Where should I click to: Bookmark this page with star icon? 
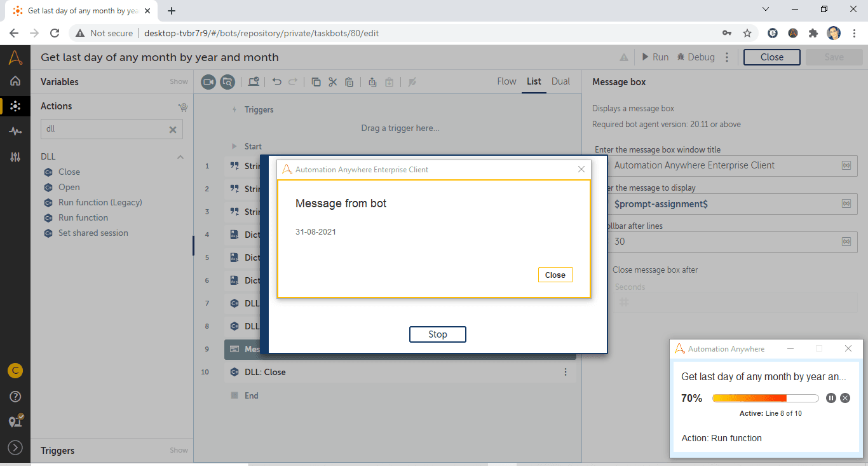[747, 33]
